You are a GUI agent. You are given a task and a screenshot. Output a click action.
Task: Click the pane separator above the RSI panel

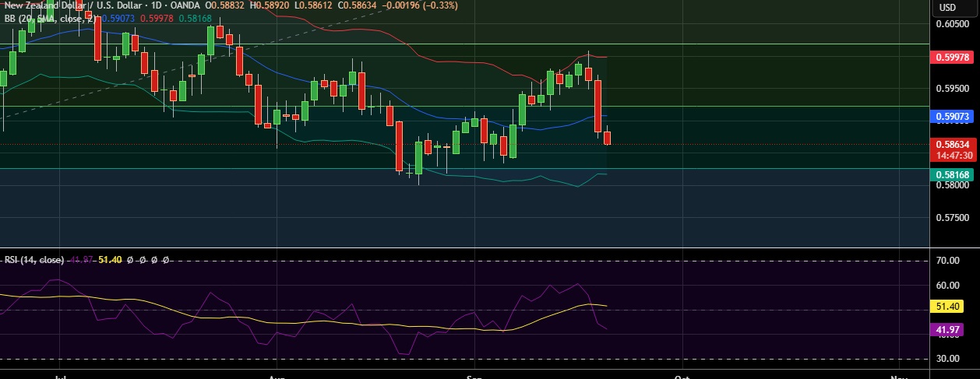[x=467, y=248]
